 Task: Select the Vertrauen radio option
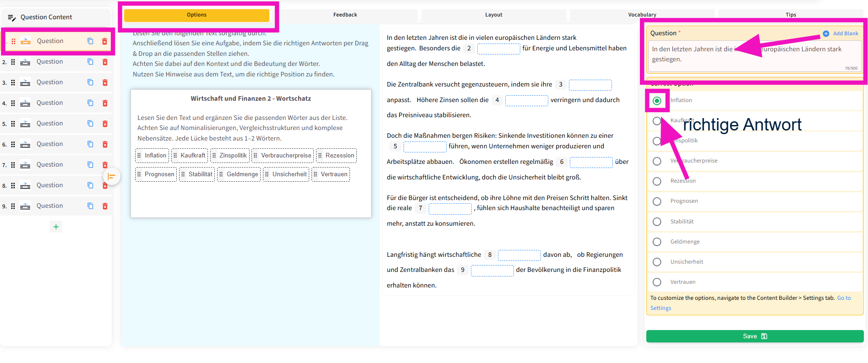coord(657,282)
